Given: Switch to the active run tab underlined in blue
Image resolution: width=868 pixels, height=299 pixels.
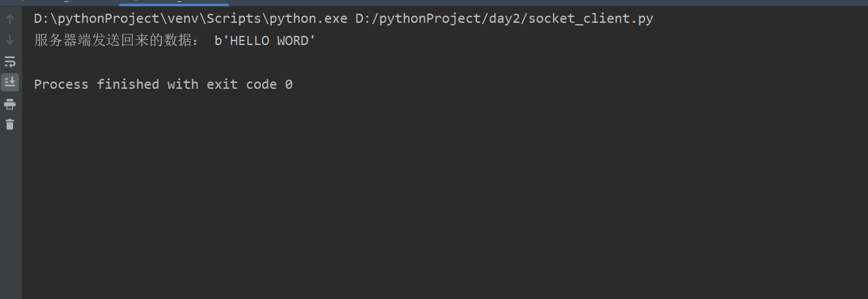Looking at the screenshot, I should coord(173,3).
